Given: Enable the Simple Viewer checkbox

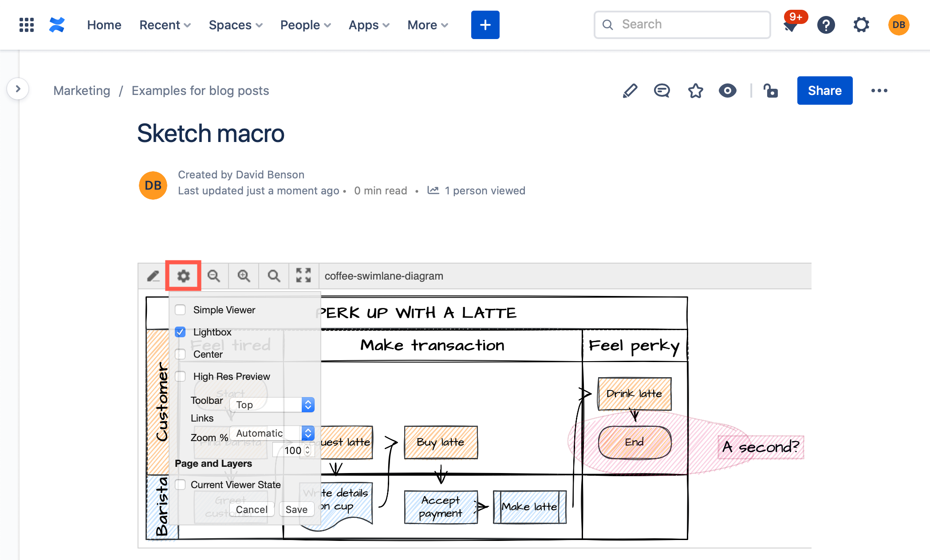Looking at the screenshot, I should click(x=180, y=310).
